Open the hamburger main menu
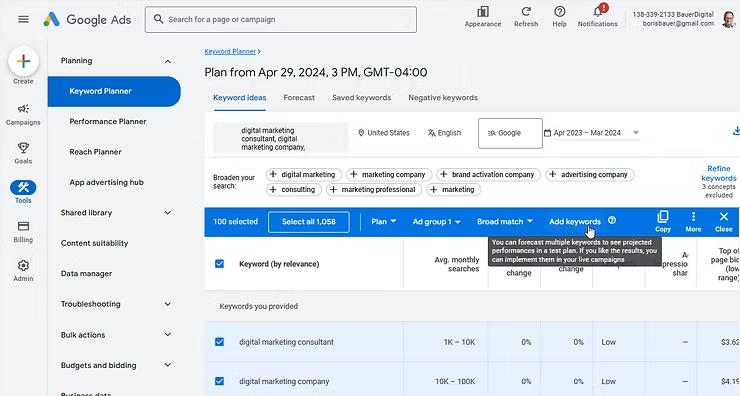This screenshot has width=740, height=396. click(x=23, y=19)
